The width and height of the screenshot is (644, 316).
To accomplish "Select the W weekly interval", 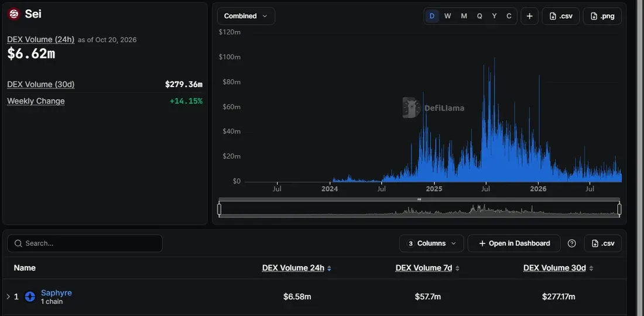I will coord(448,16).
